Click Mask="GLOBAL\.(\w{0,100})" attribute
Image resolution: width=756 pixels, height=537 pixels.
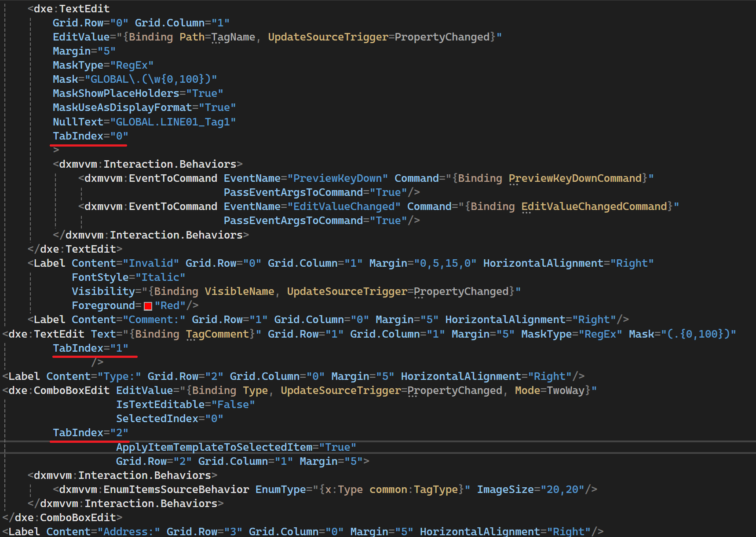[x=135, y=79]
